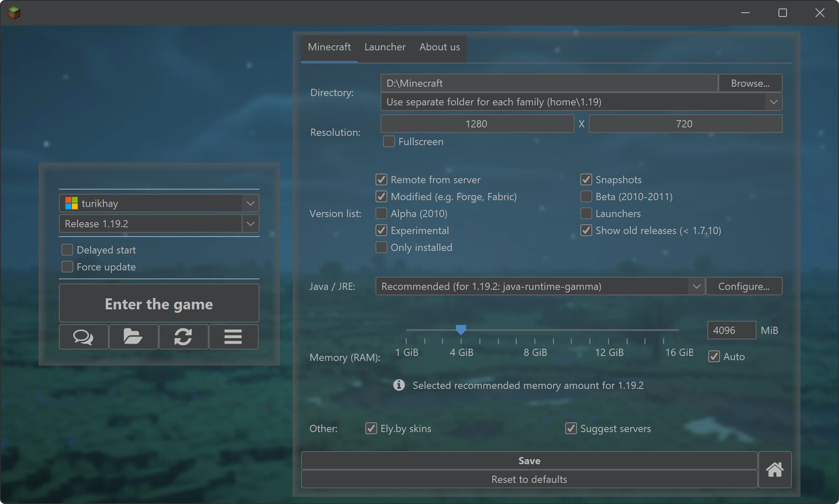Click the info icon beside memory message
Image resolution: width=839 pixels, height=504 pixels.
click(x=399, y=385)
